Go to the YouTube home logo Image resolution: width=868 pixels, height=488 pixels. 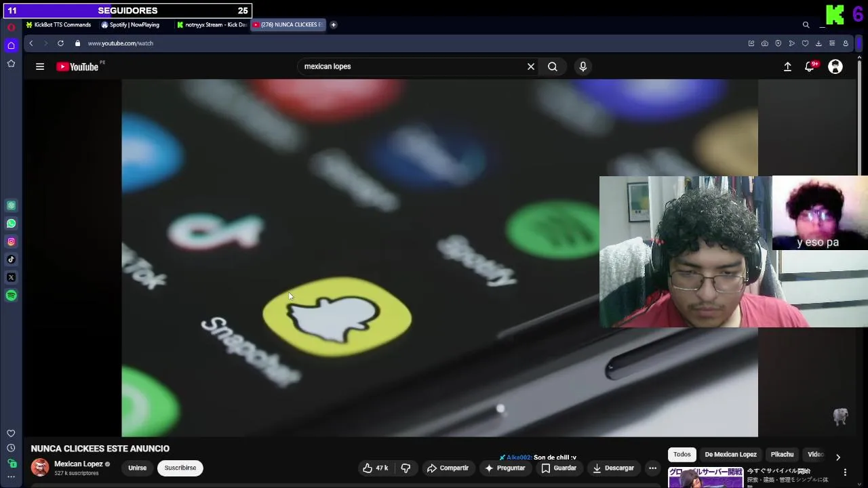(77, 66)
